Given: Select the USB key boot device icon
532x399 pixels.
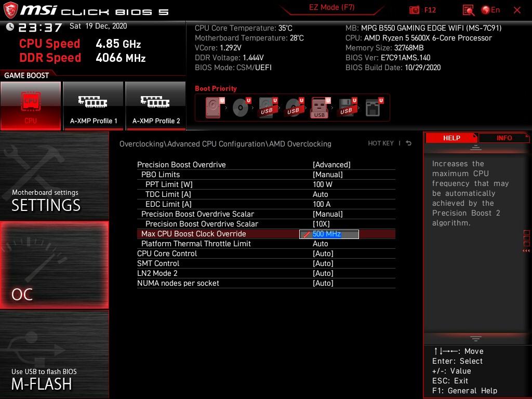Looking at the screenshot, I should coord(320,108).
